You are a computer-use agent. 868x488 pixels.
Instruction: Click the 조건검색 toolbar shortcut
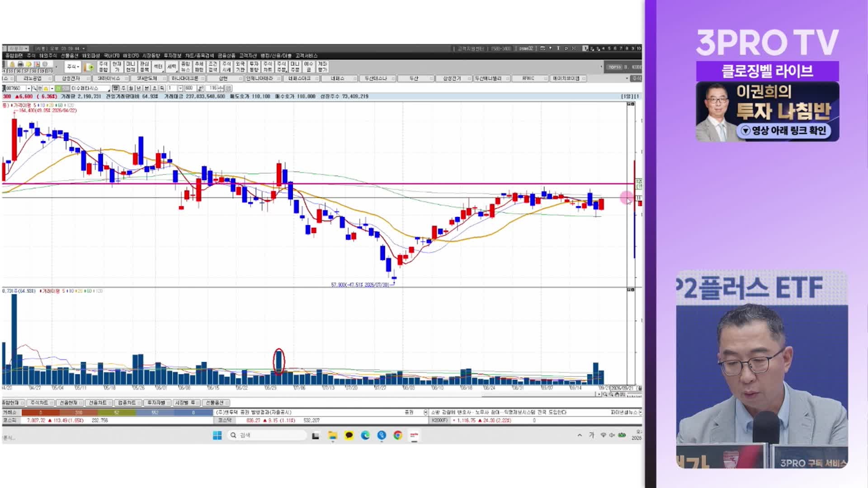tap(212, 67)
